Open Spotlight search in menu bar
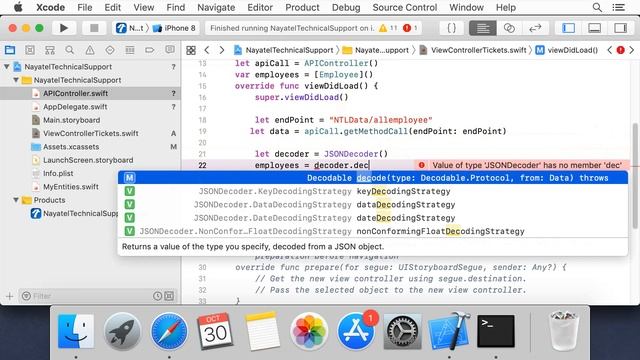 [x=597, y=7]
